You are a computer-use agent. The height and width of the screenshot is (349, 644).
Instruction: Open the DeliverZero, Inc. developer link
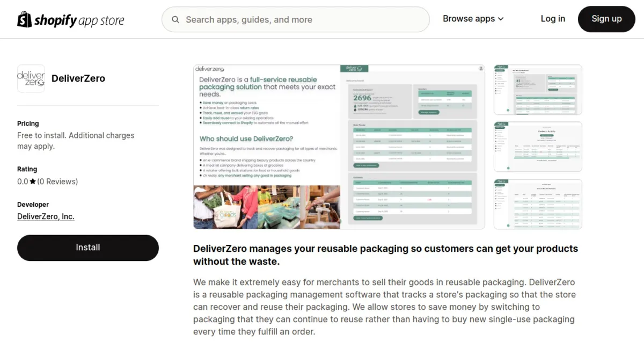click(46, 217)
